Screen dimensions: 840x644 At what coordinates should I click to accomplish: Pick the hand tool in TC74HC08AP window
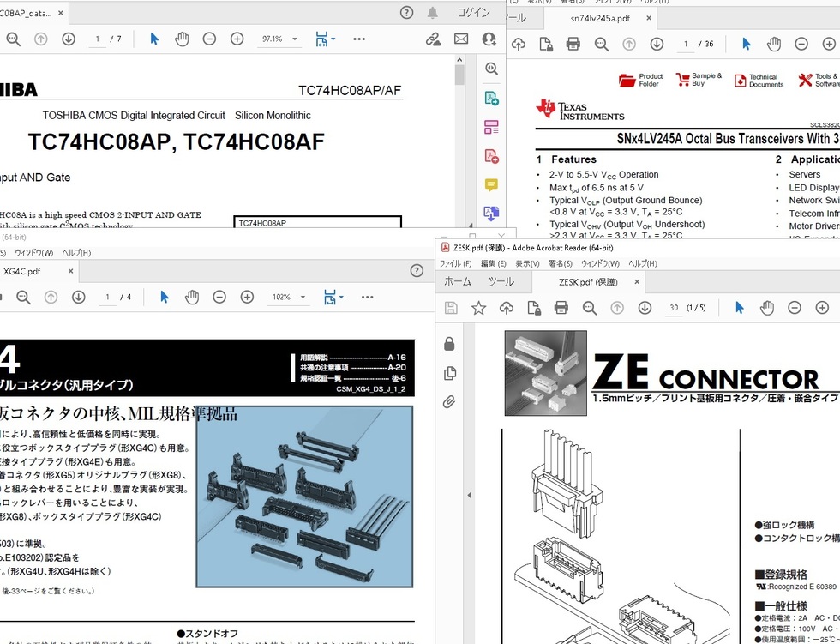click(x=182, y=39)
